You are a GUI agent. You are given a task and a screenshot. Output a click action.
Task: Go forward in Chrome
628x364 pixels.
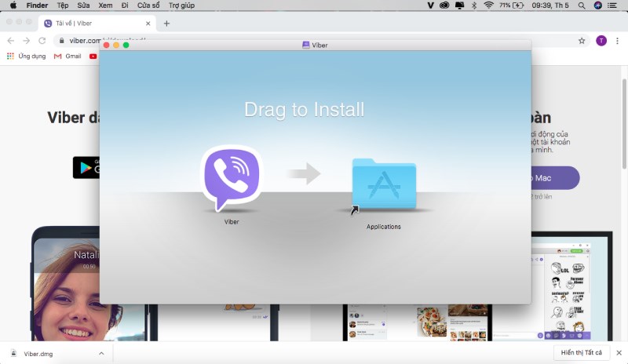[27, 41]
